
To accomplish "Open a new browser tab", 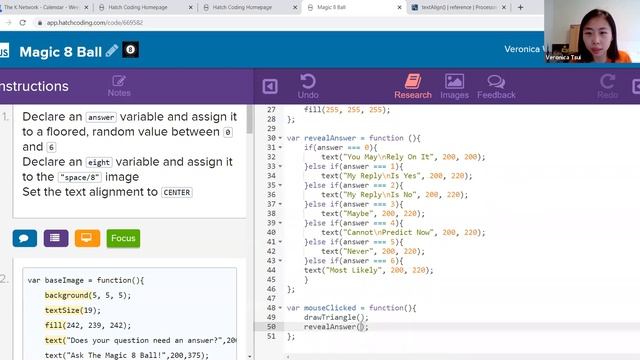I will (x=520, y=7).
